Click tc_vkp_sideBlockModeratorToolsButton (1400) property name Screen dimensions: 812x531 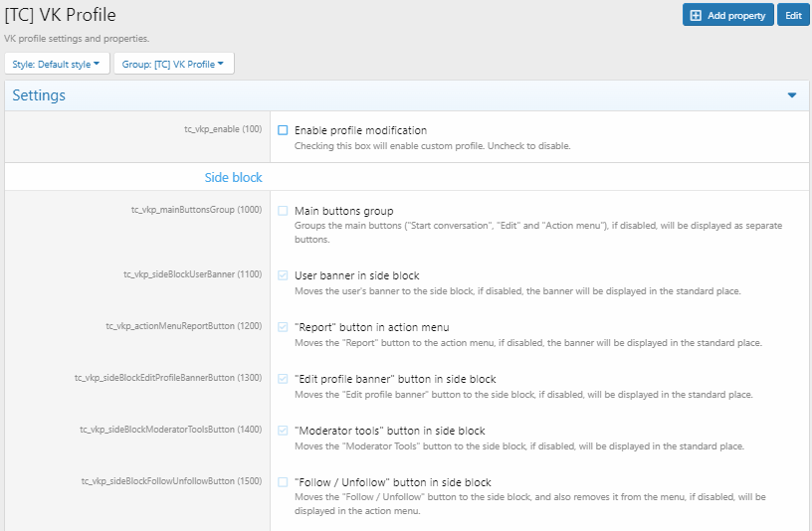[170, 430]
